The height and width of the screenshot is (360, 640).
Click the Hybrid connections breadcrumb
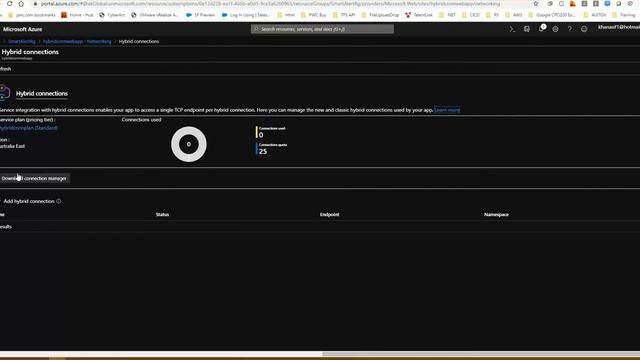click(139, 42)
